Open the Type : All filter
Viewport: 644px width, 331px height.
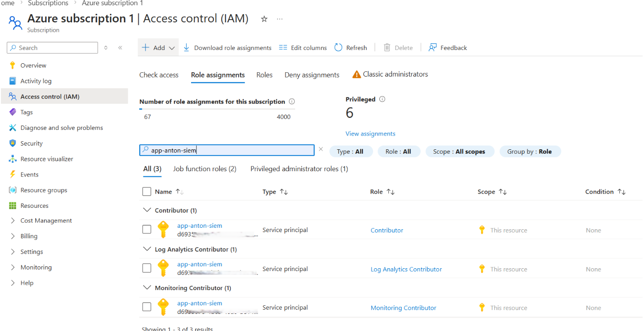coord(350,151)
